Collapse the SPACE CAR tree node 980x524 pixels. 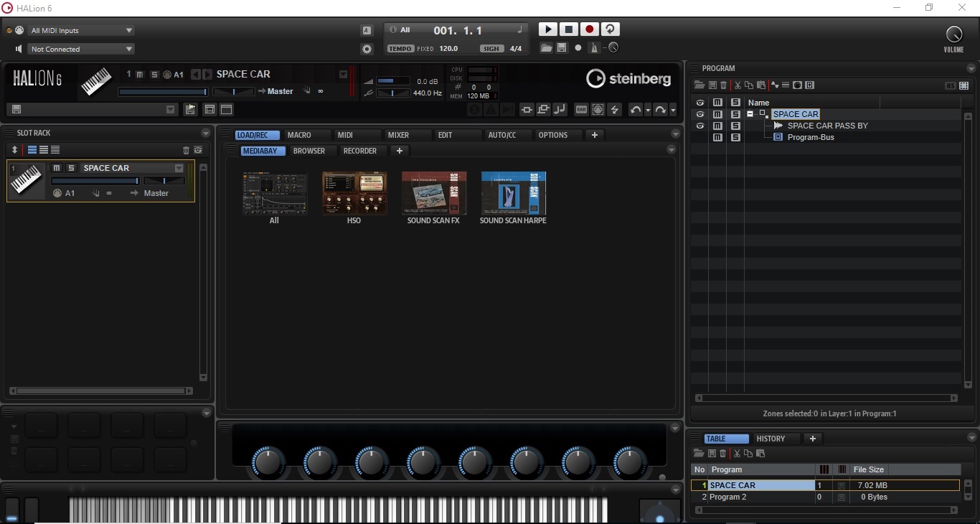(x=750, y=114)
